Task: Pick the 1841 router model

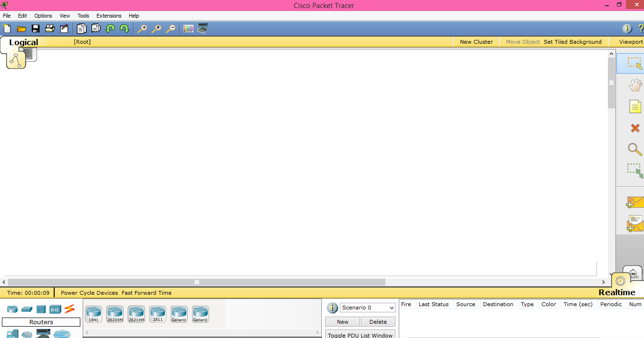Action: coord(94,314)
